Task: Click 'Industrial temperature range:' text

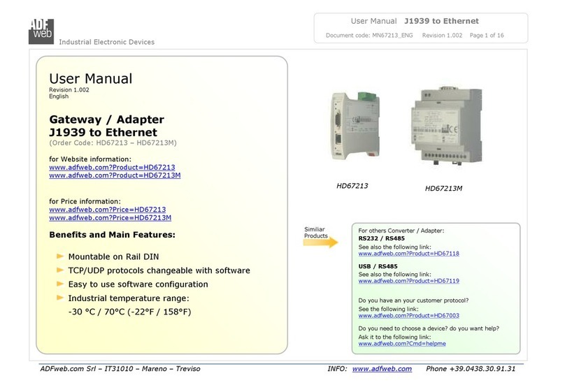Action: tap(129, 298)
